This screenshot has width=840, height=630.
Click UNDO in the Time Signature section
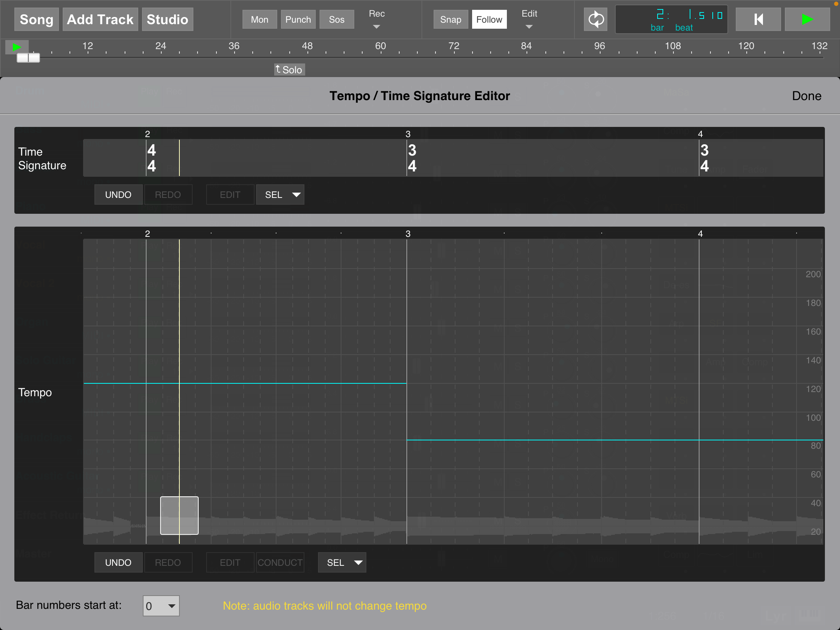click(118, 195)
